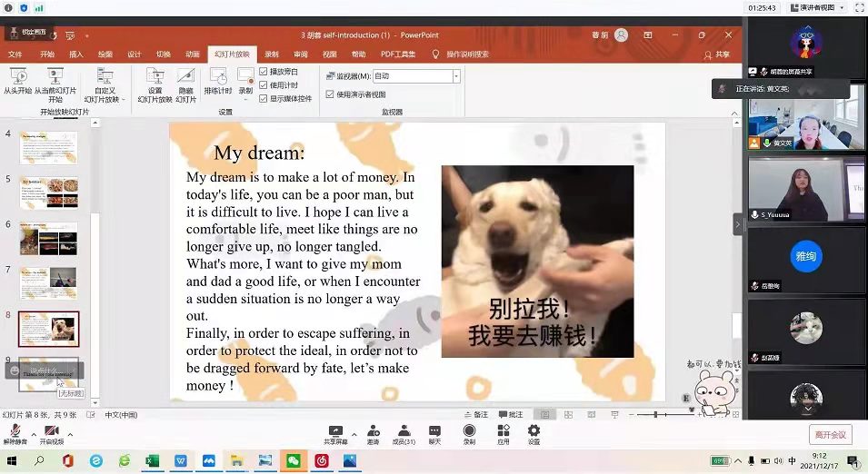This screenshot has height=474, width=868.
Task: Open the 审阅 ribbon tab
Action: coord(300,54)
